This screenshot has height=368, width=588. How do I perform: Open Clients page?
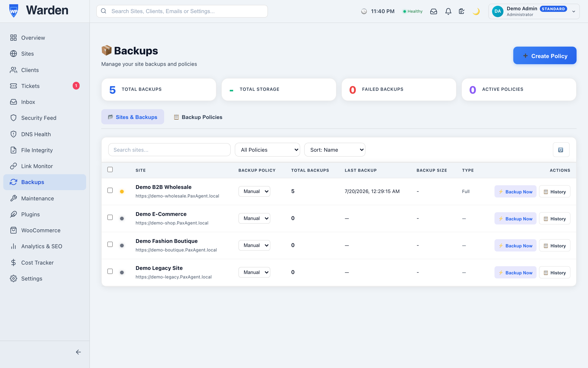click(x=45, y=70)
